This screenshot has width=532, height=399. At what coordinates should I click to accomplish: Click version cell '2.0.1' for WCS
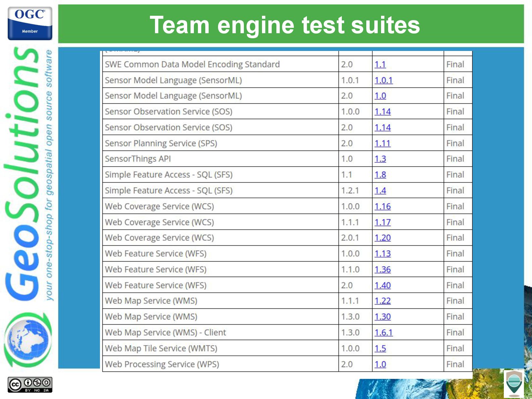click(350, 238)
